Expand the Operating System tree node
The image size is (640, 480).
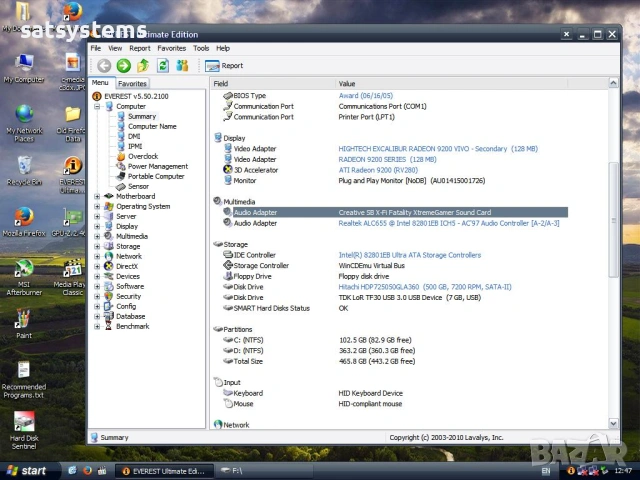point(97,206)
